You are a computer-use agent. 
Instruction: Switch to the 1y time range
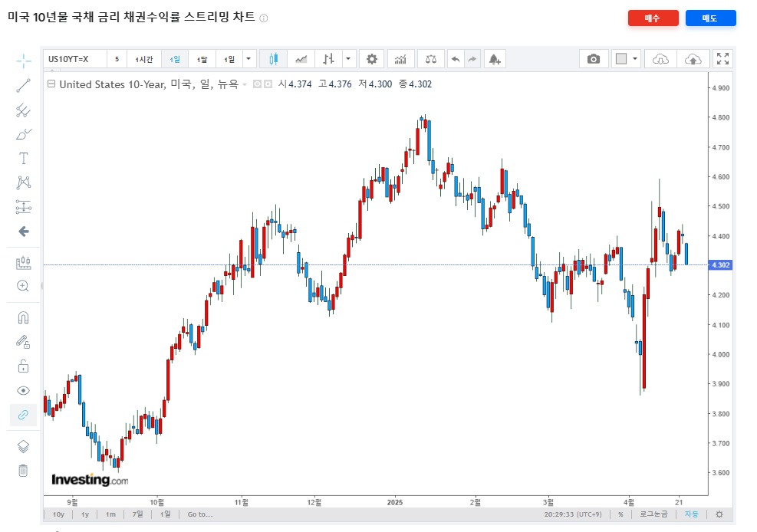pos(85,514)
